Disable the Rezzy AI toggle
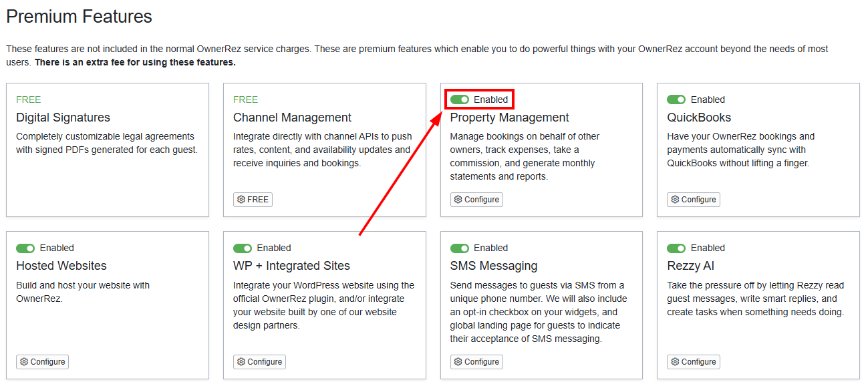The width and height of the screenshot is (868, 386). coord(676,248)
